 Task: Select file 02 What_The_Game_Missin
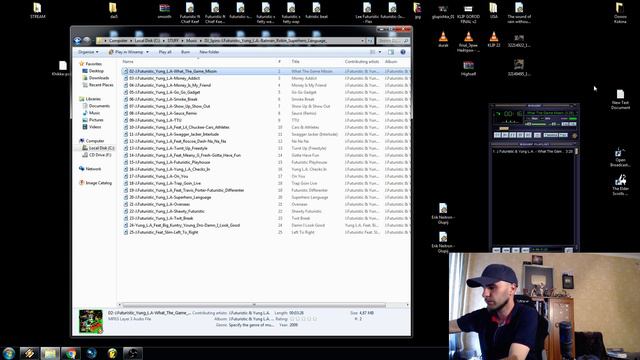(x=173, y=71)
